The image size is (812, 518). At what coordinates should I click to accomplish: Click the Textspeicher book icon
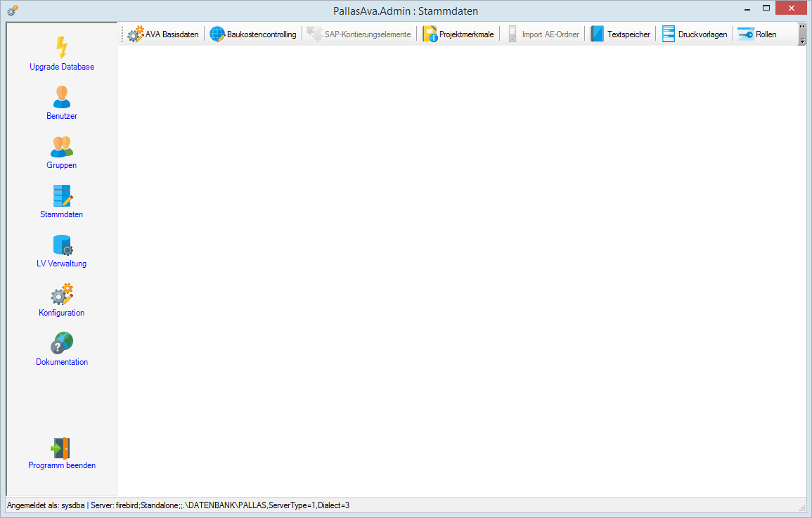click(x=597, y=34)
